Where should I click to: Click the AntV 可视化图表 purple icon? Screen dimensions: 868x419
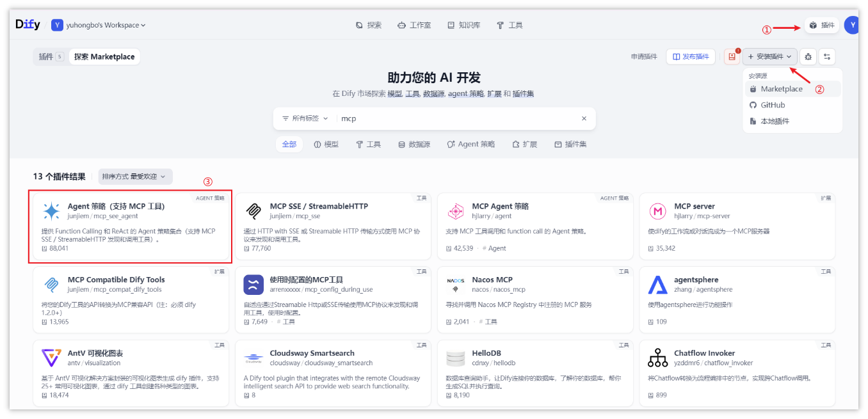point(51,358)
